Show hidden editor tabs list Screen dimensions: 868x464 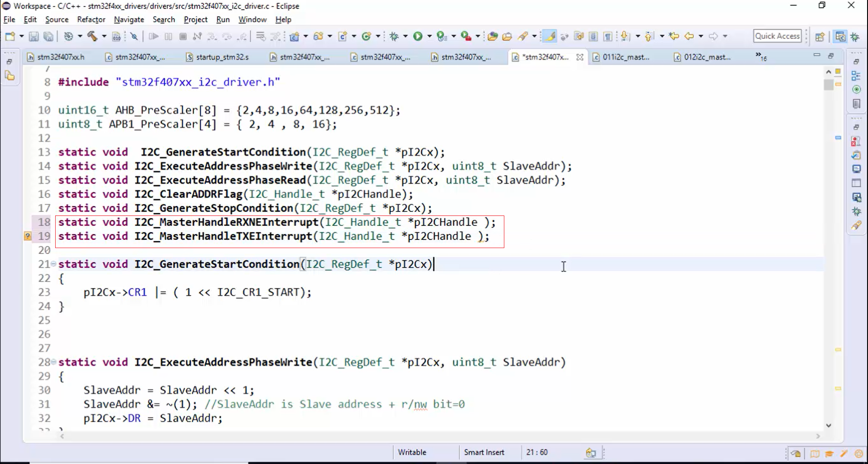[x=761, y=57]
